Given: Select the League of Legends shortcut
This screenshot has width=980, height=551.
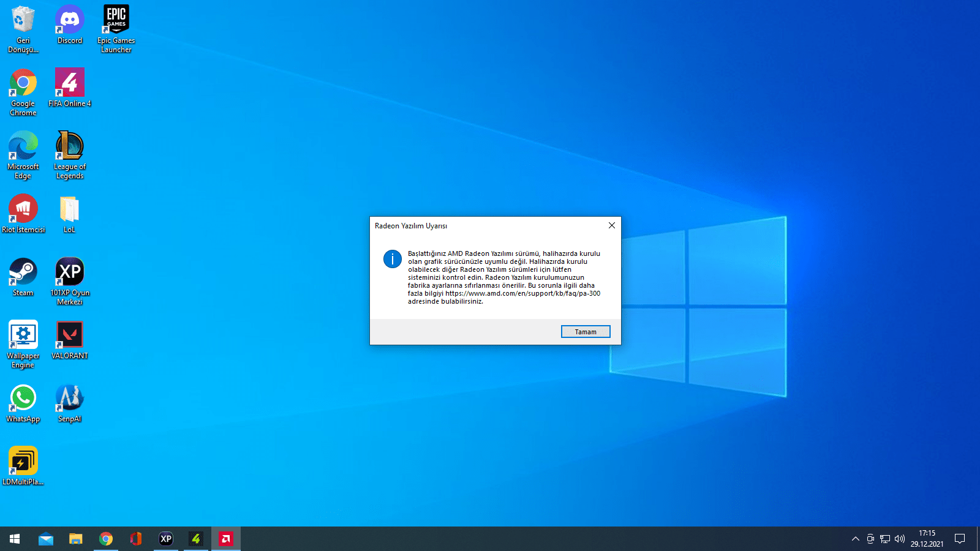Looking at the screenshot, I should pyautogui.click(x=70, y=156).
